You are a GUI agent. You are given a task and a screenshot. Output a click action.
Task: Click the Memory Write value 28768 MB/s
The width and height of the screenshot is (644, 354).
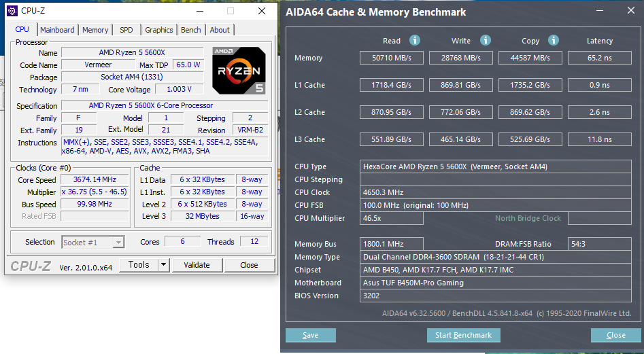click(461, 58)
